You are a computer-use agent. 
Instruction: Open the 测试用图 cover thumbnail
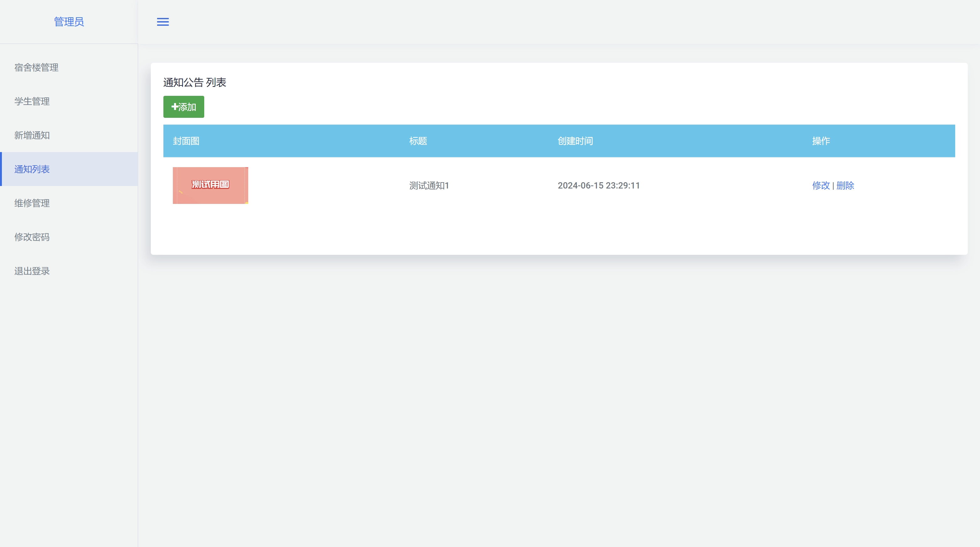point(211,185)
